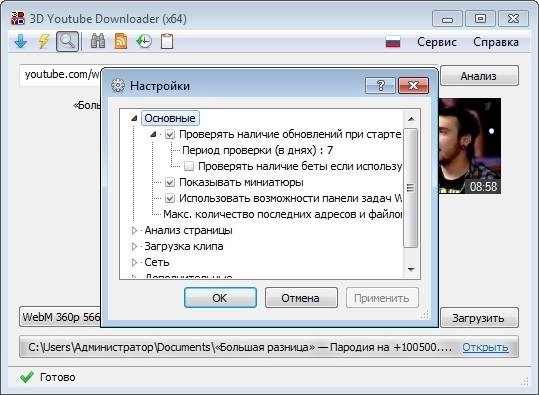Click the clipboard paste toolbar icon

pos(167,42)
